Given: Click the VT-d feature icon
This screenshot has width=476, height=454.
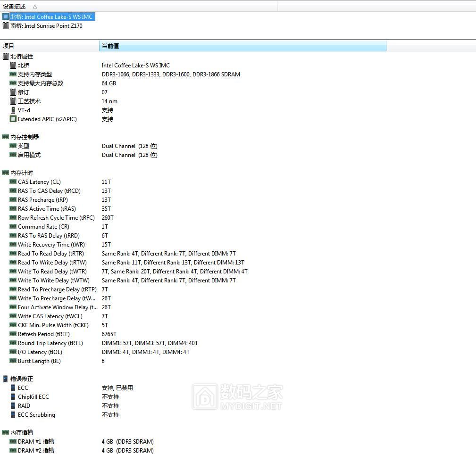Looking at the screenshot, I should click(13, 110).
